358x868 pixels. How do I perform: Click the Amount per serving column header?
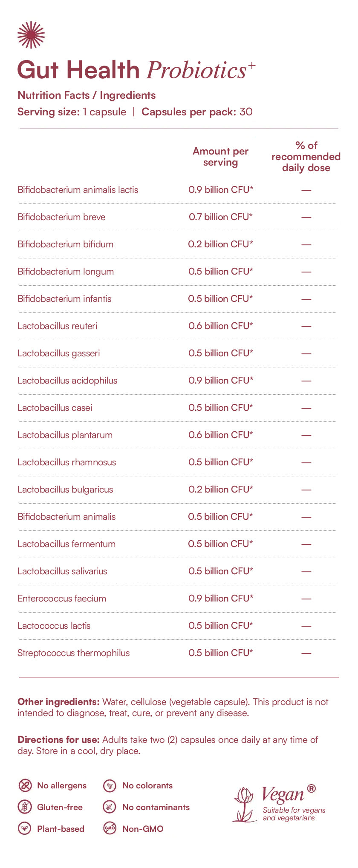[x=220, y=157]
